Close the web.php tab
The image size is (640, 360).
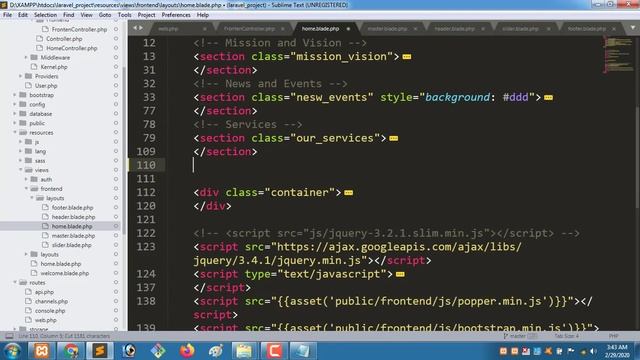click(204, 29)
